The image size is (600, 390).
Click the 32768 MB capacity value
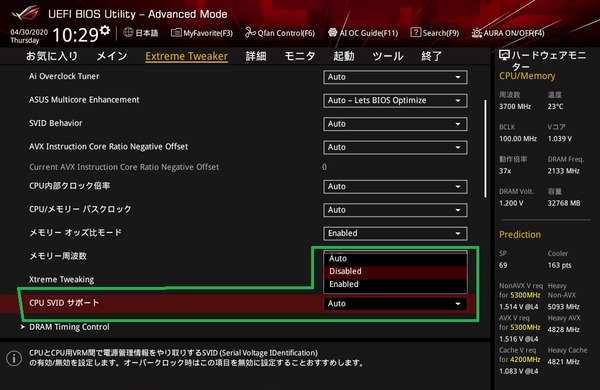(x=564, y=203)
